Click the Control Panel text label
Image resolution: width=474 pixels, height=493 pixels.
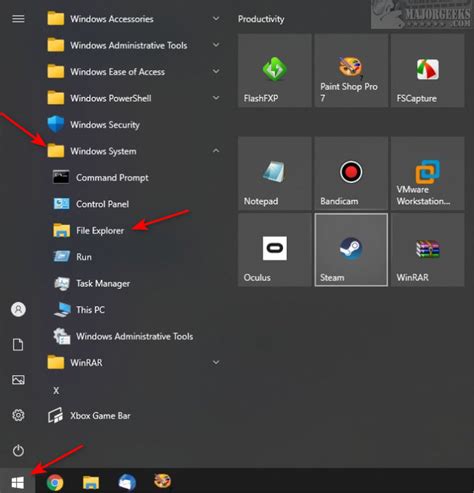point(102,204)
